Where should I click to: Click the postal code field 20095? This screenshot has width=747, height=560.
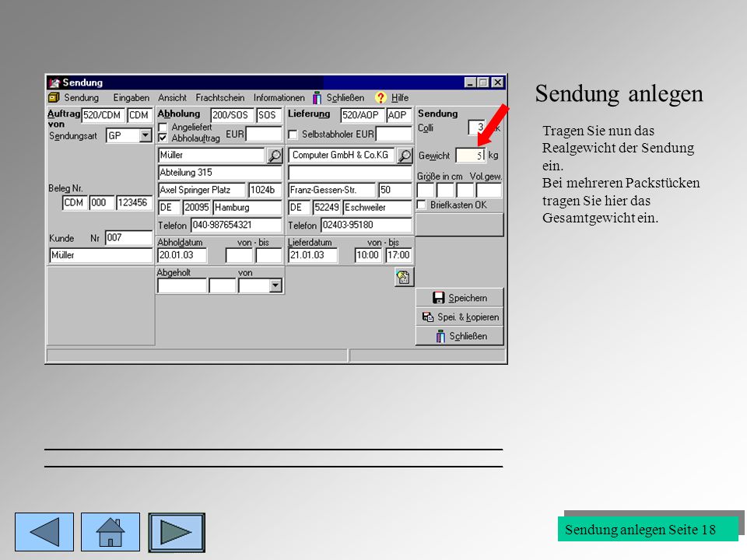196,208
